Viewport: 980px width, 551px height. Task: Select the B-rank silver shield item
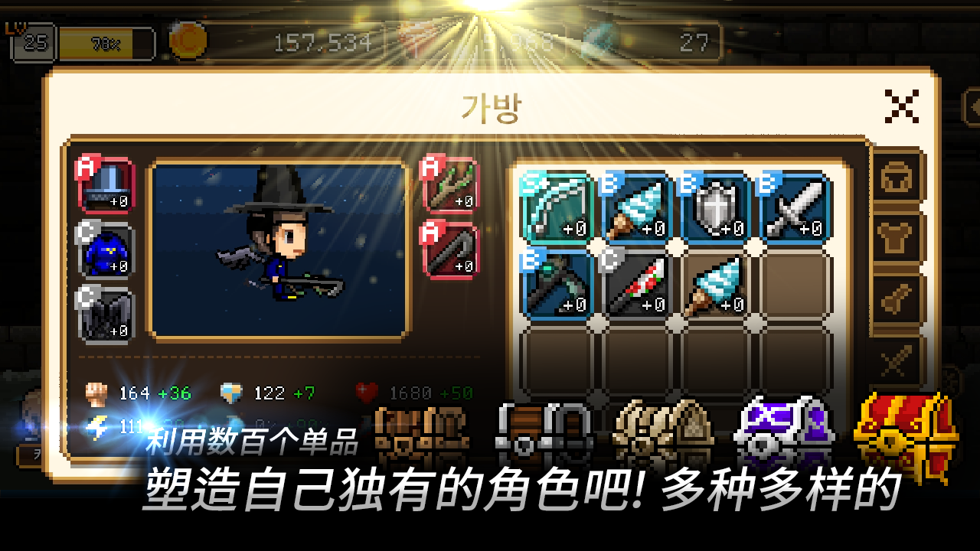pos(715,207)
